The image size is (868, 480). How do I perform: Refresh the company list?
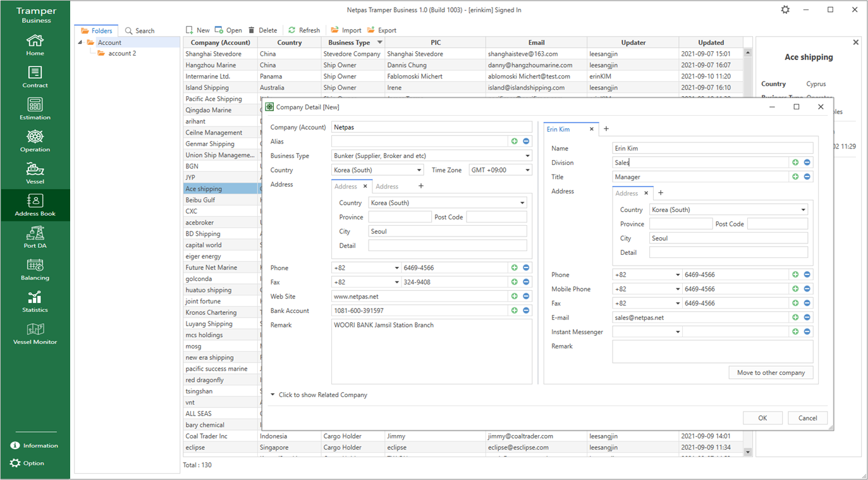(x=304, y=30)
